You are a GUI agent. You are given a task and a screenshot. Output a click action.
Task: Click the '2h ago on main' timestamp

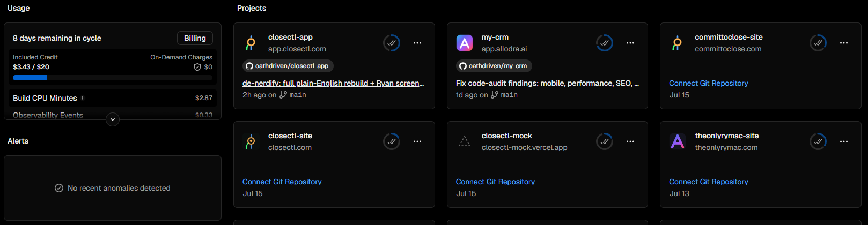point(274,95)
